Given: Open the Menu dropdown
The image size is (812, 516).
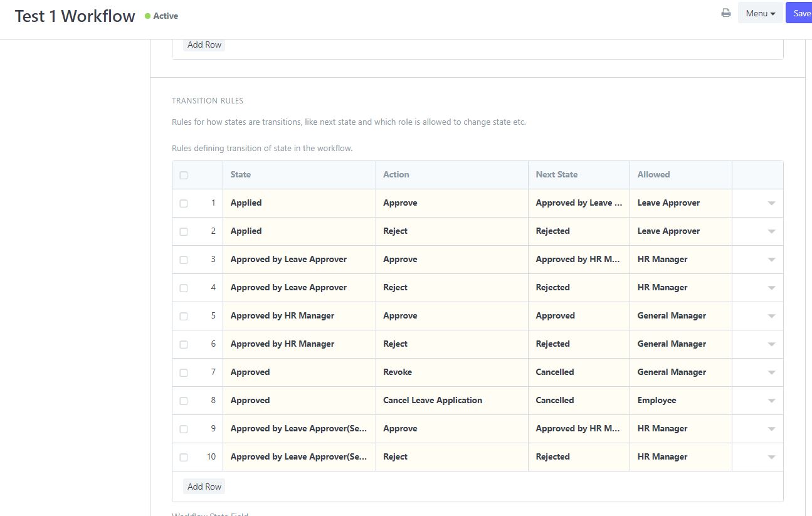Looking at the screenshot, I should tap(760, 13).
